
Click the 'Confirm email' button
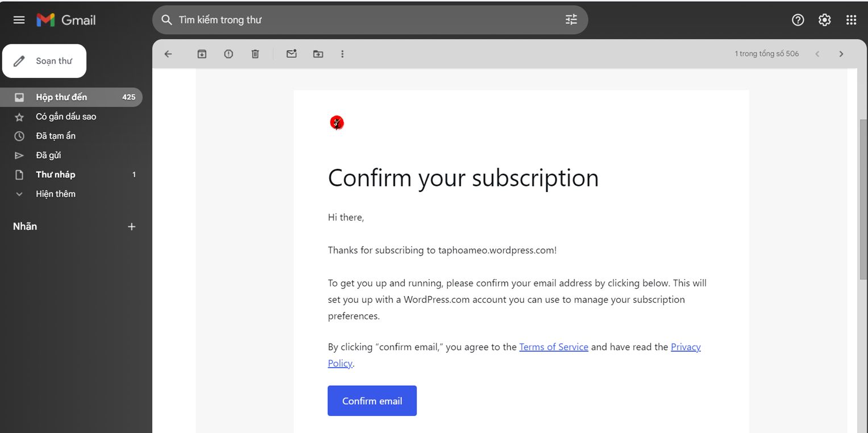[372, 401]
